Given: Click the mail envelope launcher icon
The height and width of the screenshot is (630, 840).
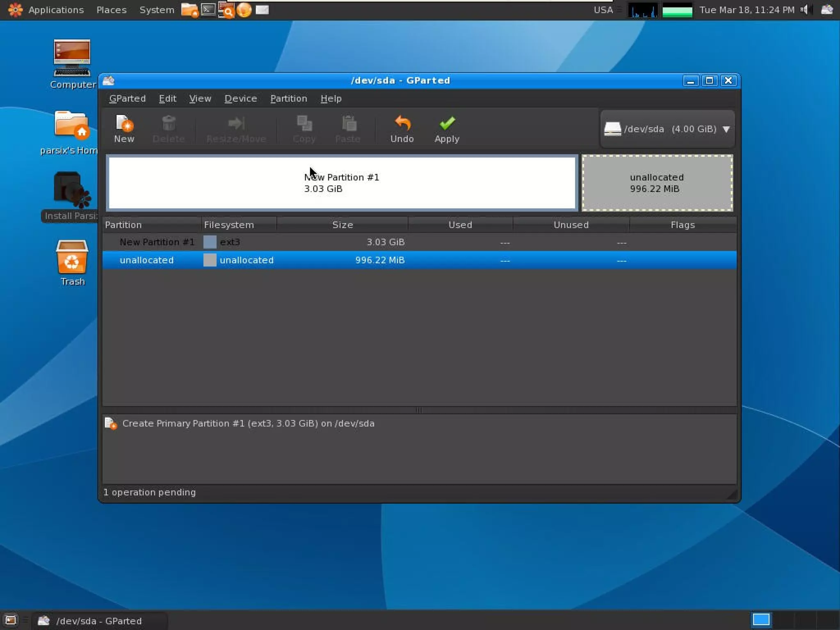Looking at the screenshot, I should pos(262,9).
